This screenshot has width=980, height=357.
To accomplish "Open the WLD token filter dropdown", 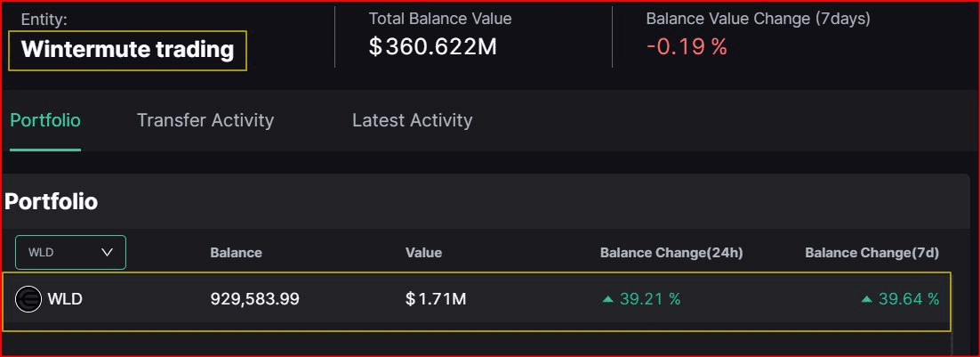I will click(x=70, y=253).
